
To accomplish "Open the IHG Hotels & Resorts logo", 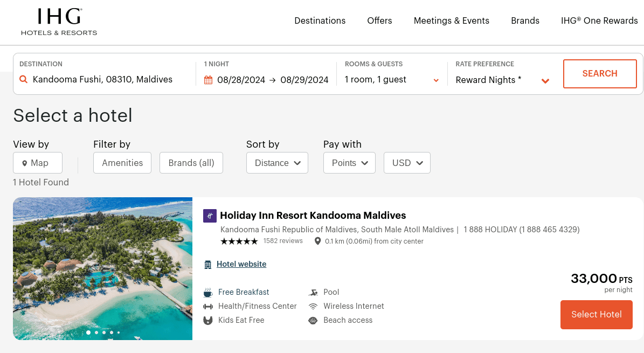I will (x=59, y=22).
